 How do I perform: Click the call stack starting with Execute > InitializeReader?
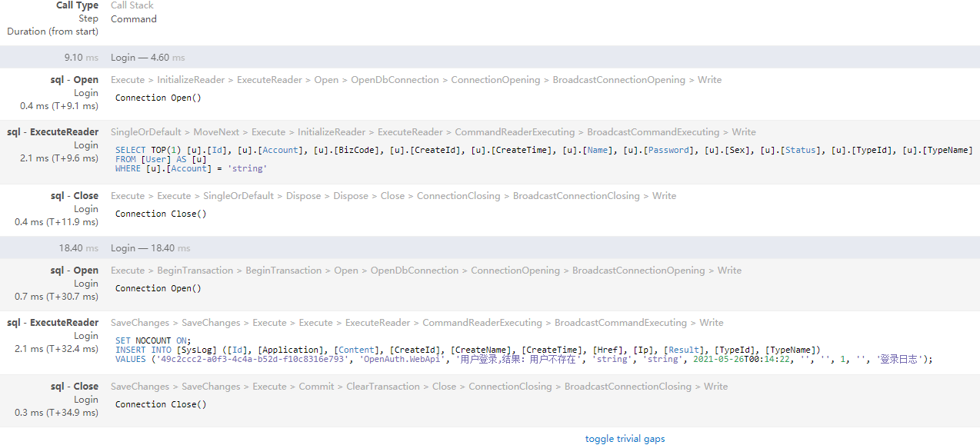416,80
